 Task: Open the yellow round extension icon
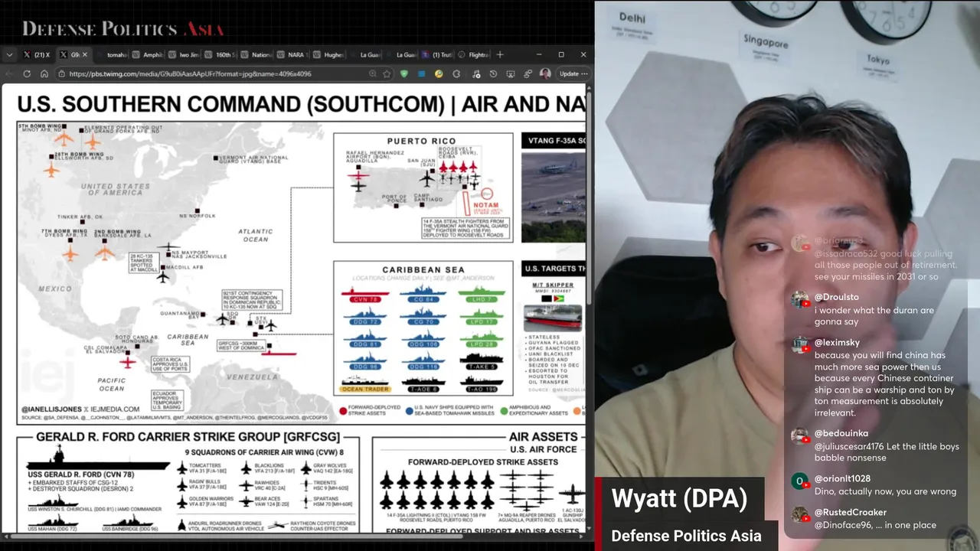pos(439,73)
